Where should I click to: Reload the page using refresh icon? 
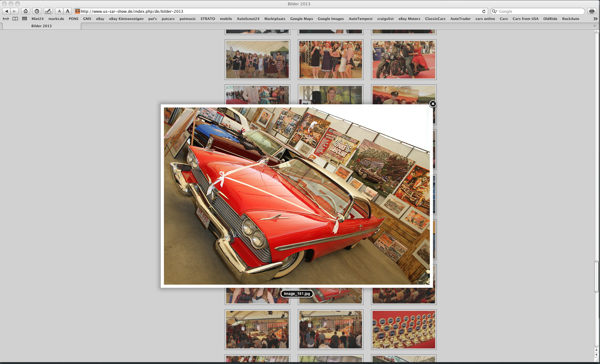(x=484, y=11)
